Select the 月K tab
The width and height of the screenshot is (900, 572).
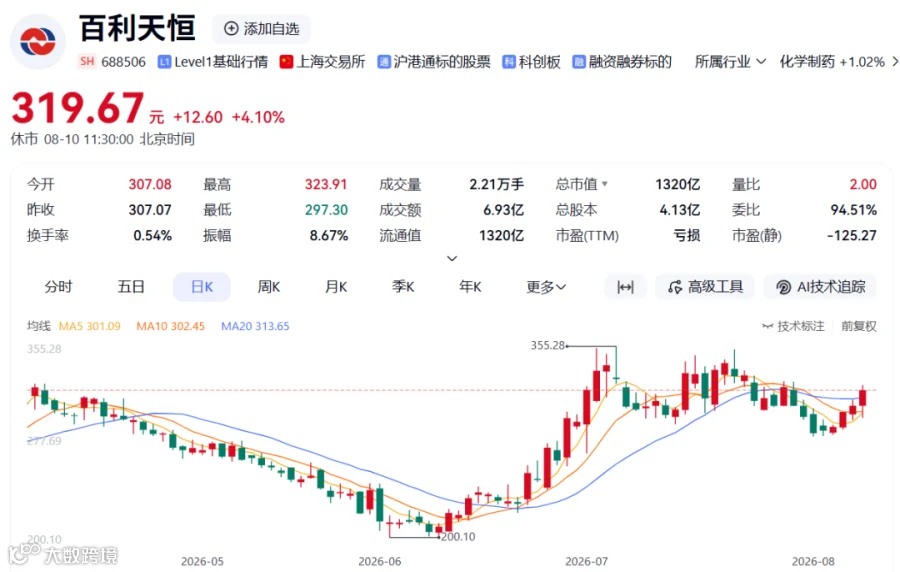(x=336, y=287)
